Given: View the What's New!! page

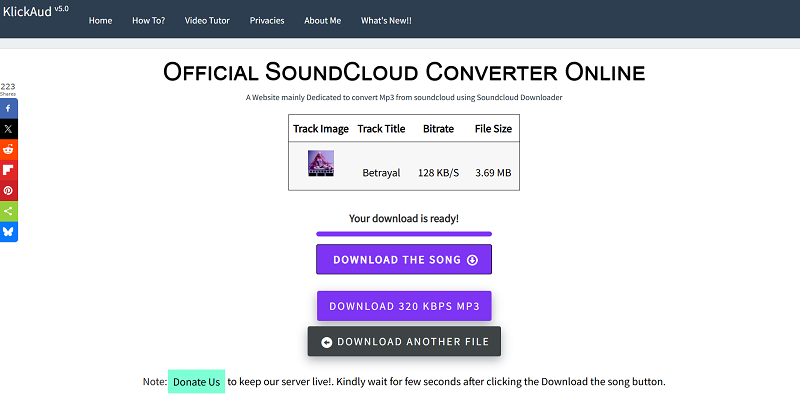Looking at the screenshot, I should coord(386,20).
